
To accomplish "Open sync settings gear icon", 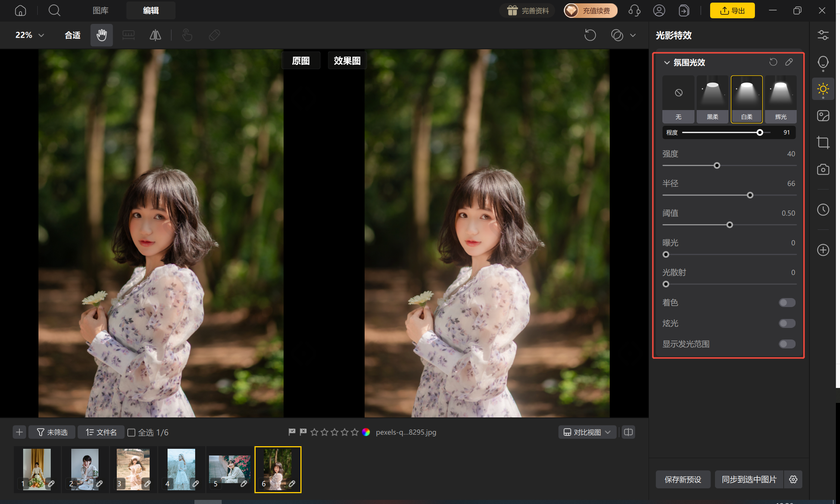I will [793, 479].
